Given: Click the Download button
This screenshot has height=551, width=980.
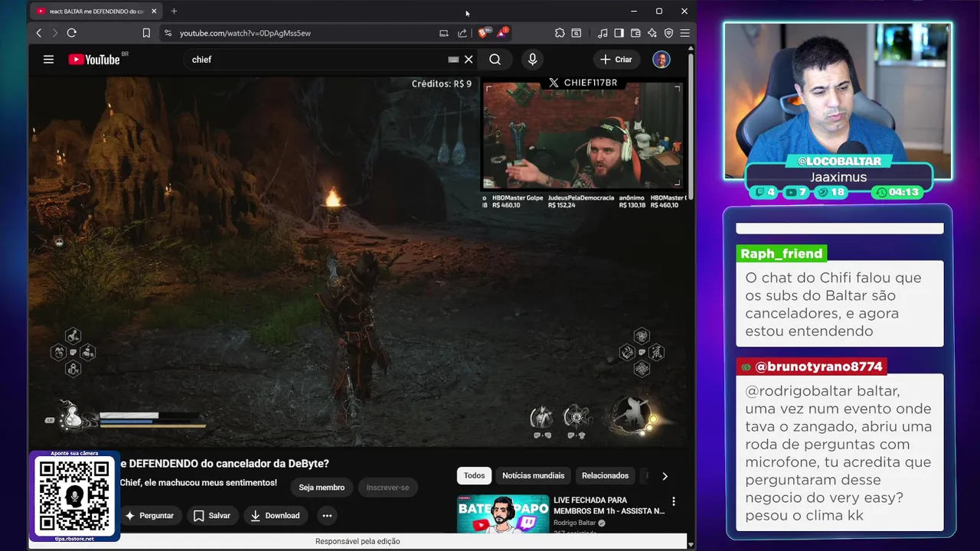Looking at the screenshot, I should 276,516.
